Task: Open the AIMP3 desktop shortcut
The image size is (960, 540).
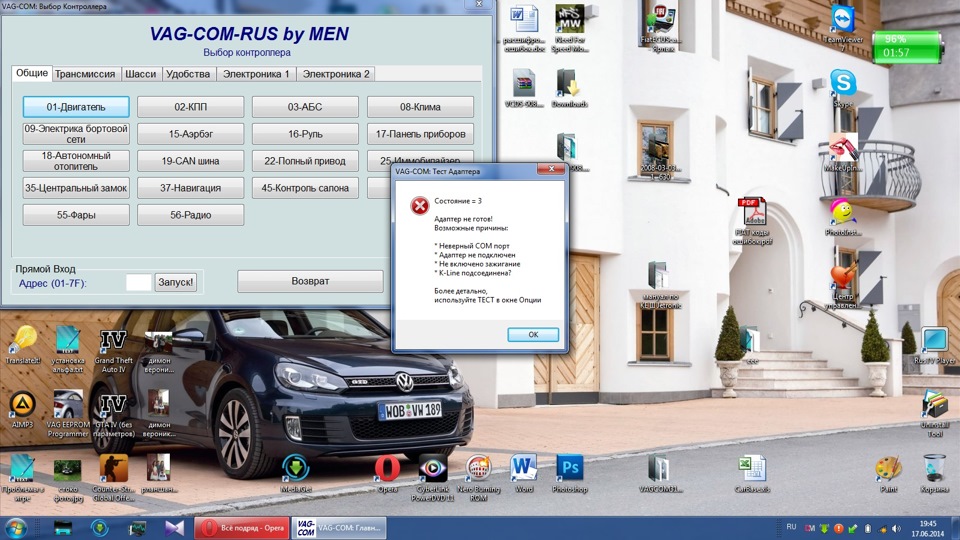Action: [x=22, y=409]
